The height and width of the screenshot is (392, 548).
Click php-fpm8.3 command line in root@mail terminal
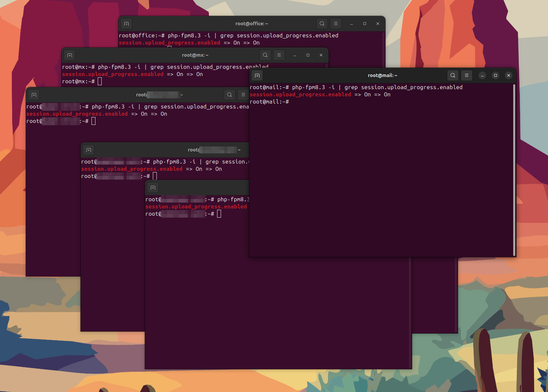356,87
